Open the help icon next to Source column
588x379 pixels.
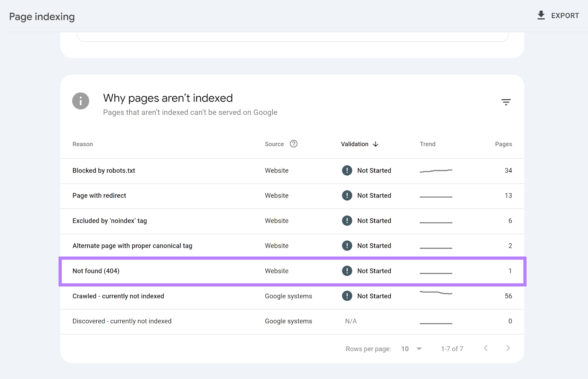click(293, 144)
